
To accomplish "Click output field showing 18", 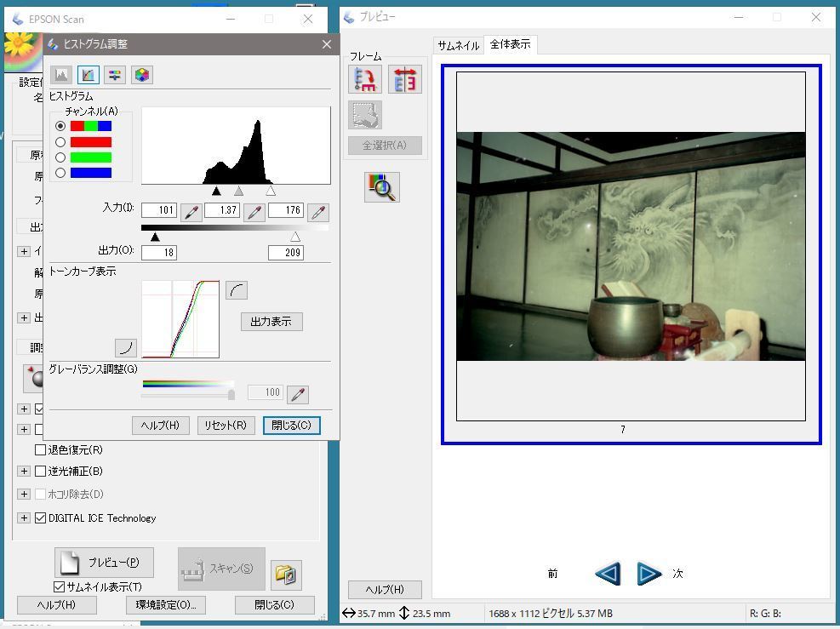I will click(x=159, y=252).
